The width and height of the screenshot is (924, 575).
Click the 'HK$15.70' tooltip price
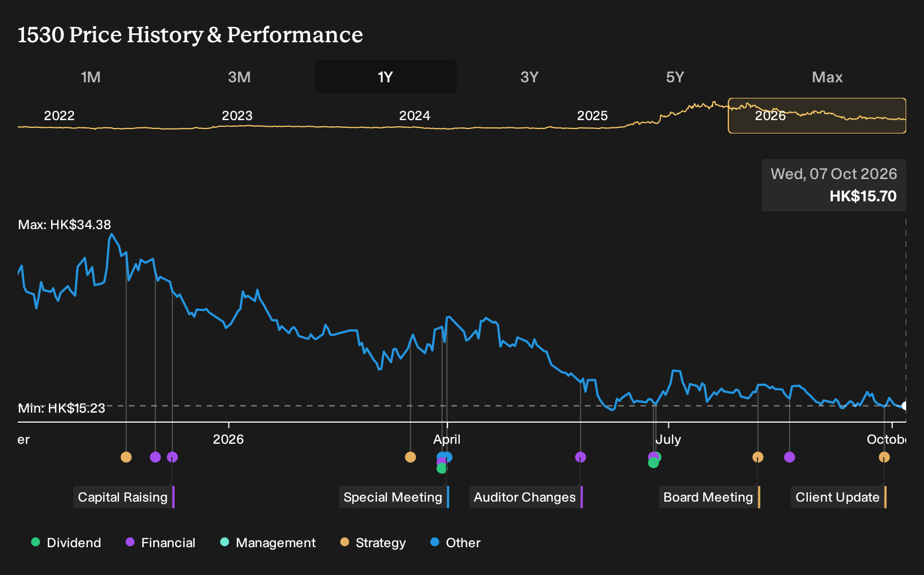863,196
